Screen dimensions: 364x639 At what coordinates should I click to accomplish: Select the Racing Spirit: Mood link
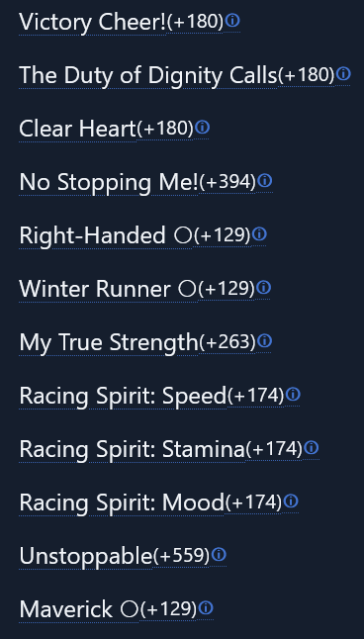(122, 502)
